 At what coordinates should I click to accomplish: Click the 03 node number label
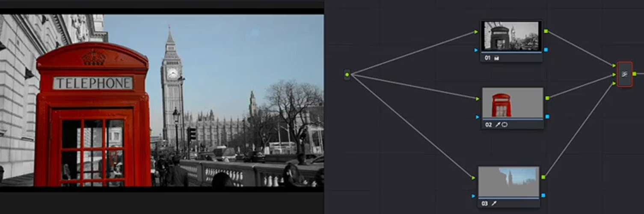[x=485, y=204]
